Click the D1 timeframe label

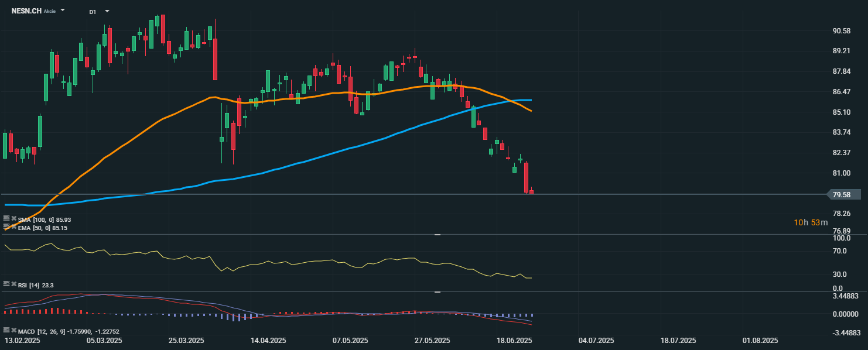point(93,12)
